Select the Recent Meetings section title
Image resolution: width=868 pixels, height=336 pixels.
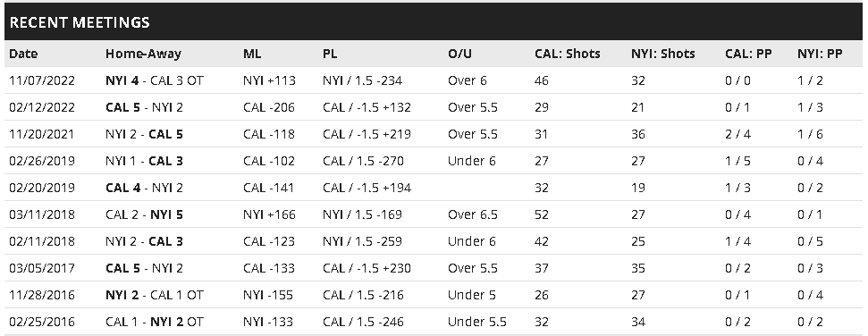pos(80,22)
